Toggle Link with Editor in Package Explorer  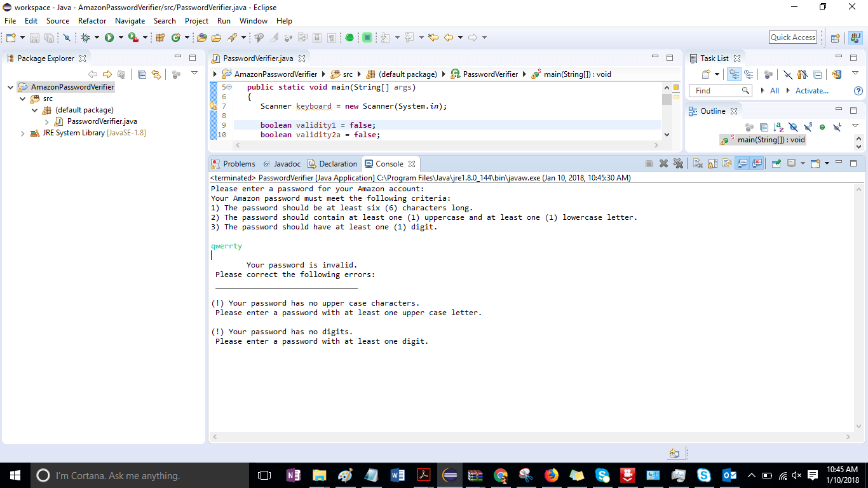(156, 74)
